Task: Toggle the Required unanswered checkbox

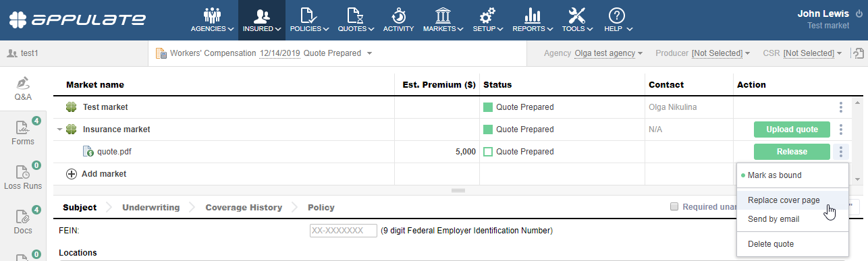Action: coord(674,207)
